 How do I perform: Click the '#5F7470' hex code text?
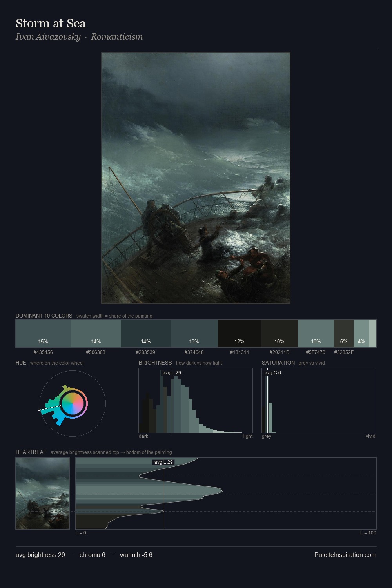click(x=316, y=352)
